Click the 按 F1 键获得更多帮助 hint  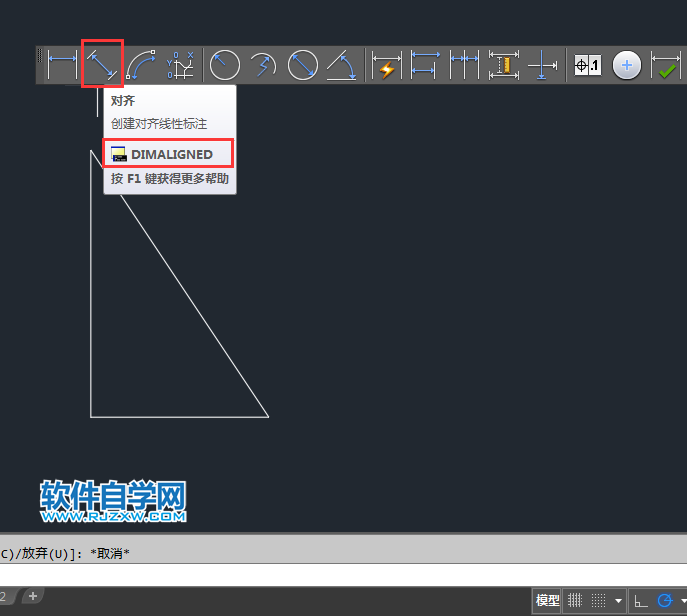[x=170, y=179]
